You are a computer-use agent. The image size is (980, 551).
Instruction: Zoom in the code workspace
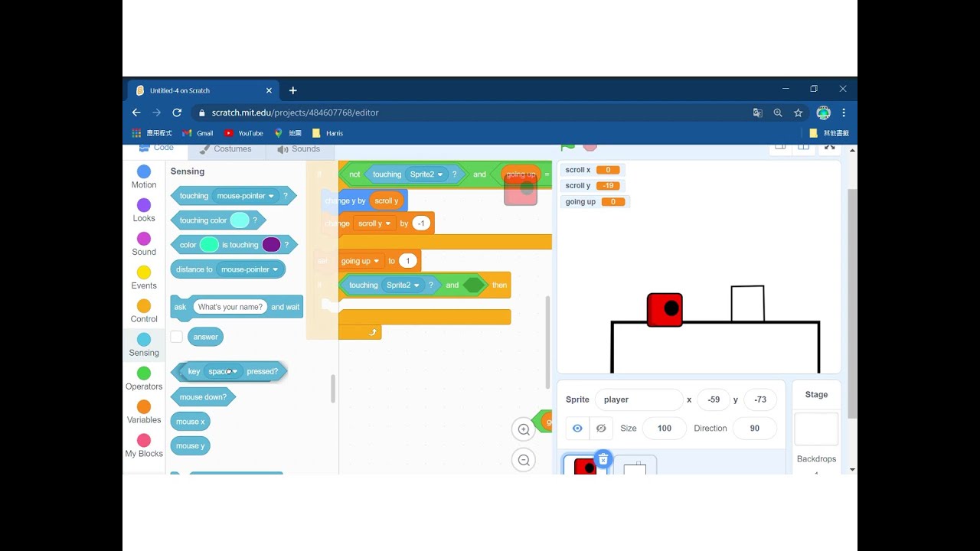tap(524, 429)
